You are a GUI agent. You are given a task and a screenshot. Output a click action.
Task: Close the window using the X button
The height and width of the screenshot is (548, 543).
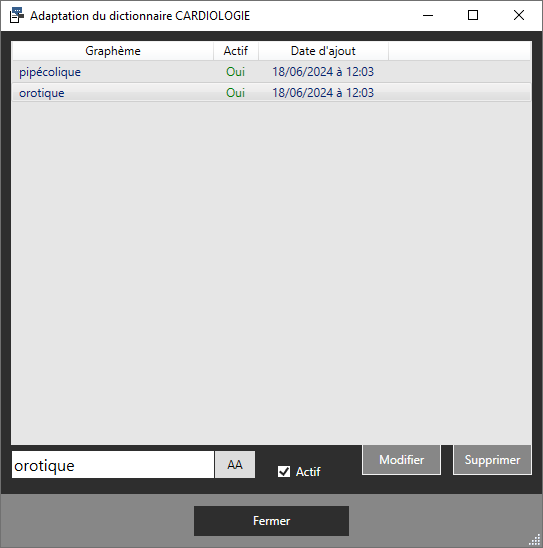pos(519,15)
